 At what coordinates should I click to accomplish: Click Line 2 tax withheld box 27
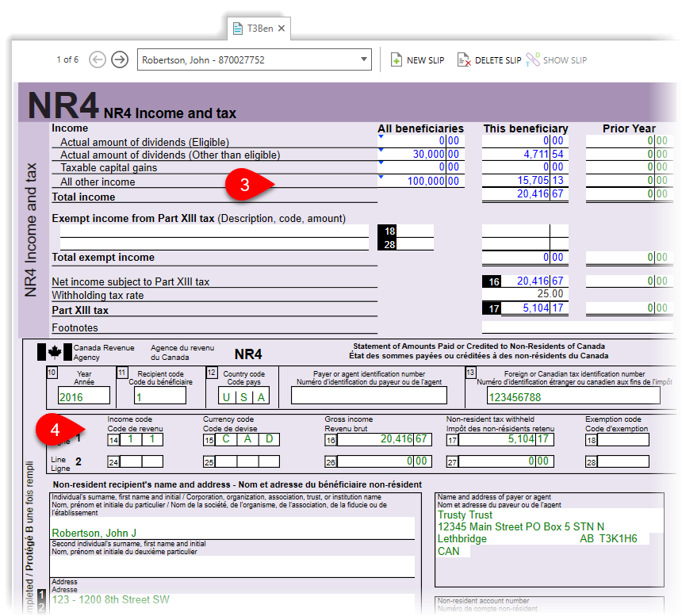pyautogui.click(x=506, y=461)
